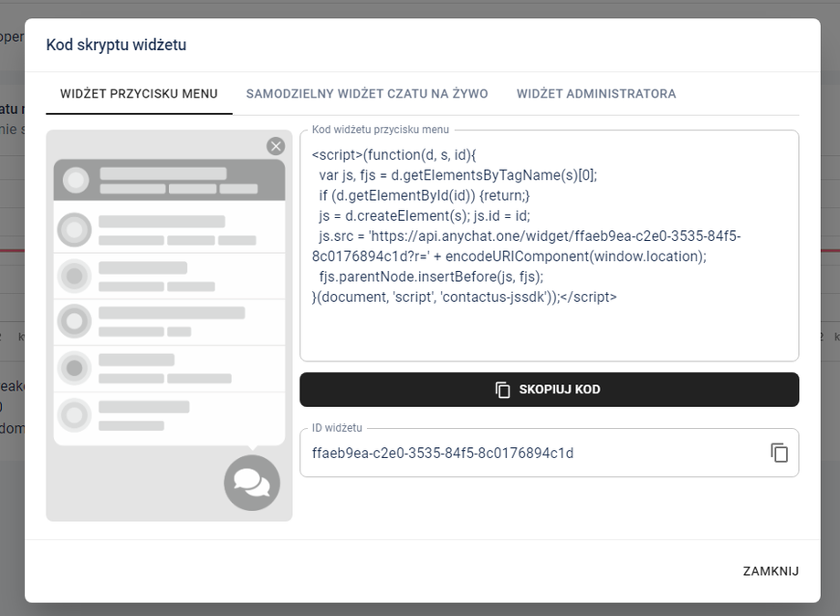Close the widget preview with X icon
The height and width of the screenshot is (616, 840).
coord(276,146)
